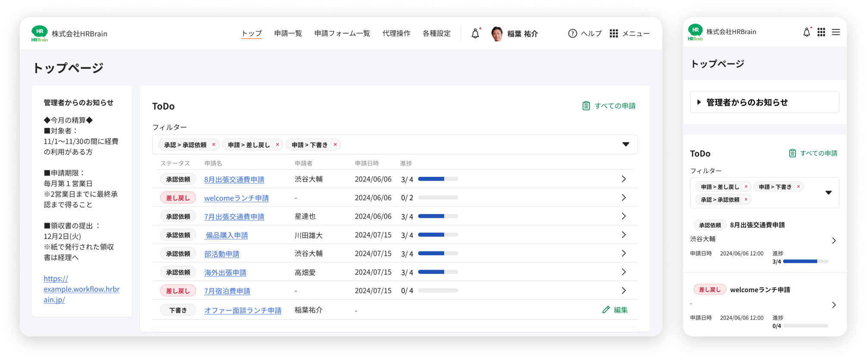Open mobile card arrow for 8月出張交通費申請
The width and height of the screenshot is (868, 361).
(834, 241)
